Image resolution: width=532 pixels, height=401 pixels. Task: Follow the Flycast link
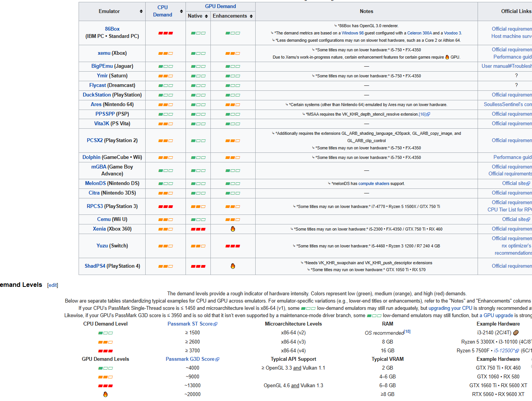point(97,85)
